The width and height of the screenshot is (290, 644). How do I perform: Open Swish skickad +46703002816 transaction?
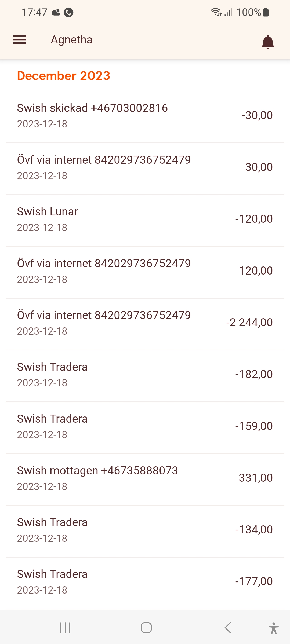coord(145,116)
